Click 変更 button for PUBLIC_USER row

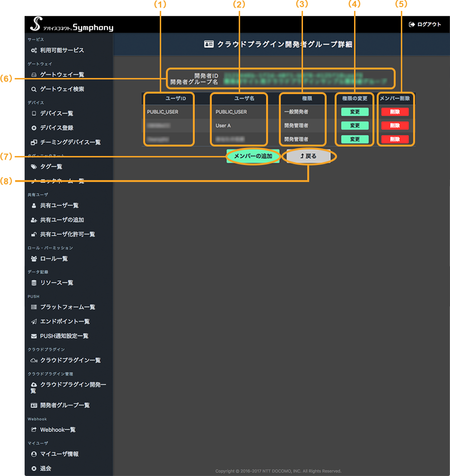point(355,112)
